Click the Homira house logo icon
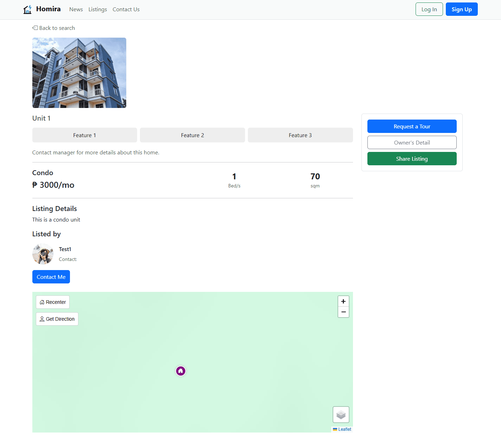Viewport: 501px width, 448px height. [27, 9]
